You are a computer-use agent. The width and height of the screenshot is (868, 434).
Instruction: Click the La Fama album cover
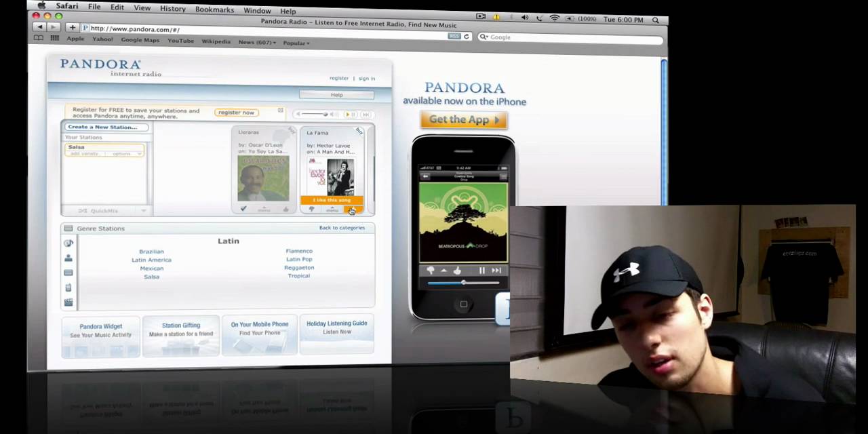click(331, 176)
